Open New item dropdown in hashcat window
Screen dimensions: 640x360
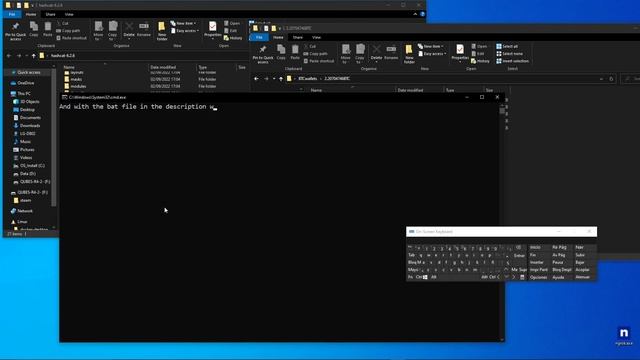pos(183,23)
